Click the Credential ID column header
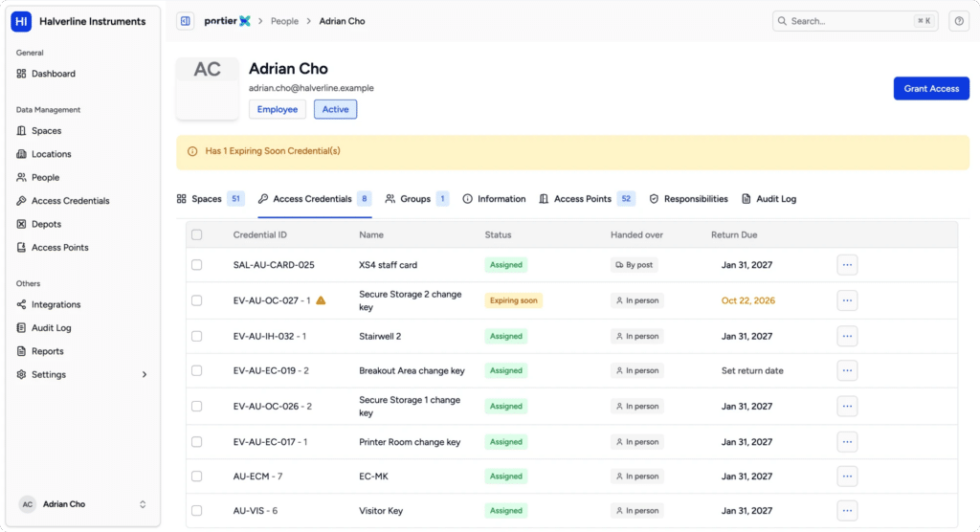Screen dimensions: 980x532 260,235
